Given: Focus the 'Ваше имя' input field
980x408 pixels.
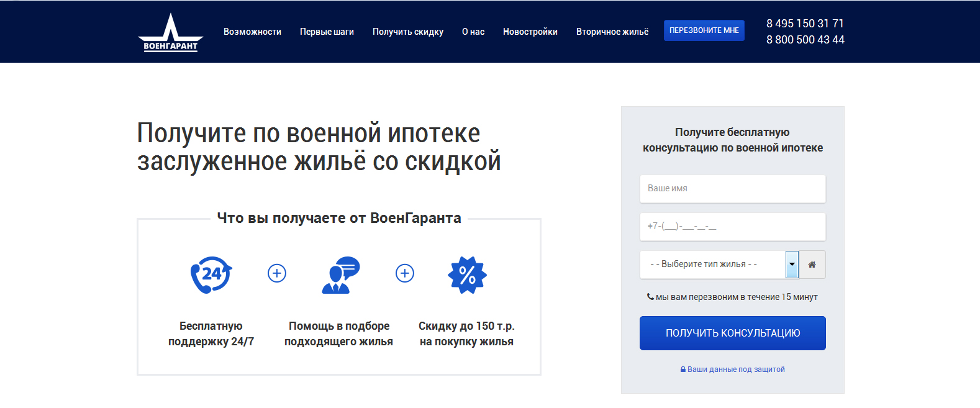Looking at the screenshot, I should point(733,189).
